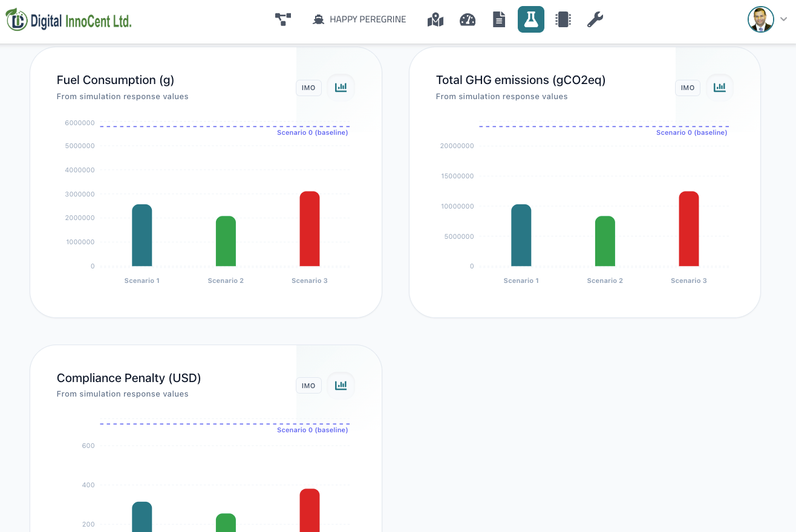Screen dimensions: 796x532
Task: Toggle IMO on Compliance Penalty chart
Action: coord(308,386)
